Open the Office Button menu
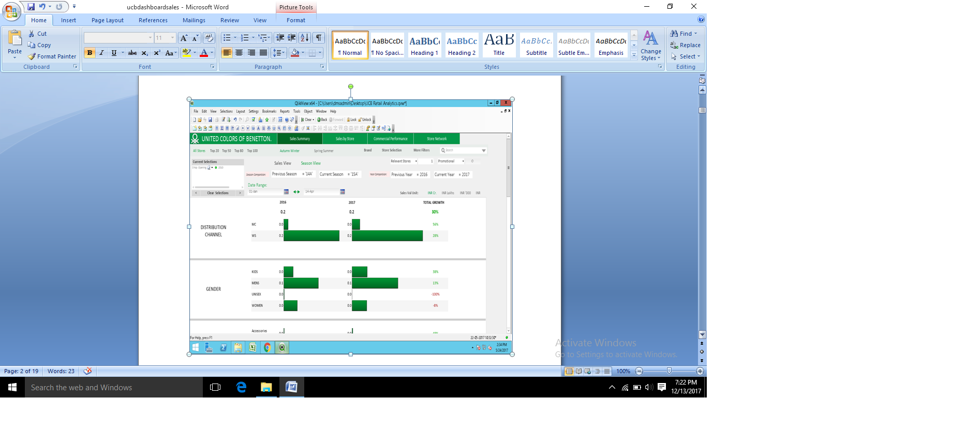 [x=11, y=10]
